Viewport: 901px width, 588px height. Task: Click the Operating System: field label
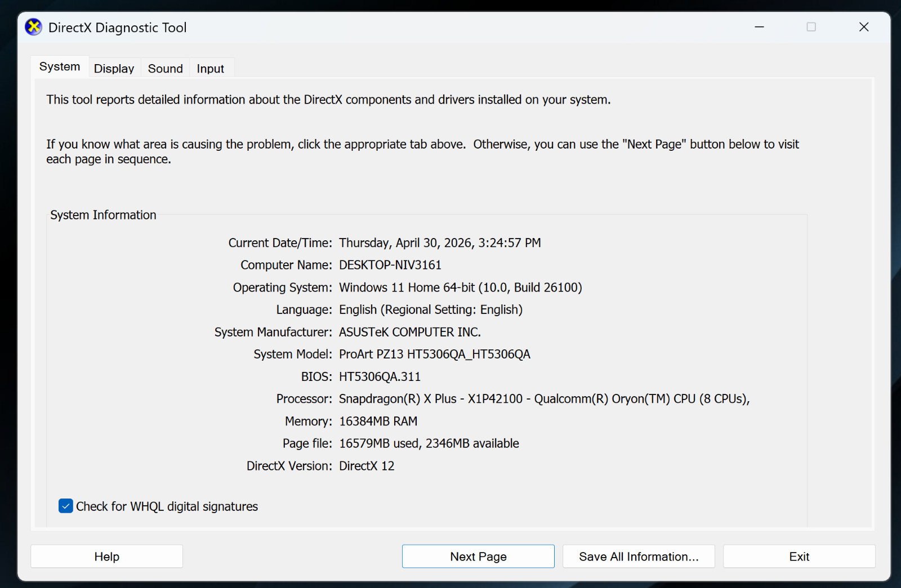coord(283,288)
